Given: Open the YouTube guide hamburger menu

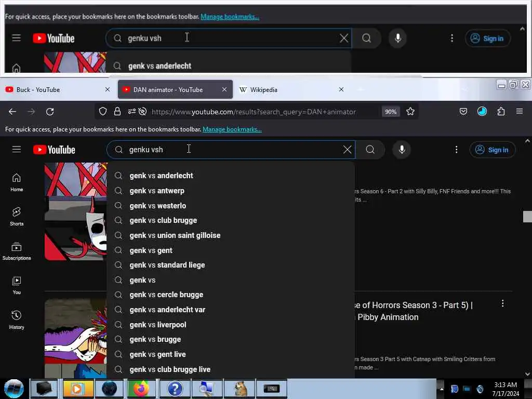Looking at the screenshot, I should 16,149.
